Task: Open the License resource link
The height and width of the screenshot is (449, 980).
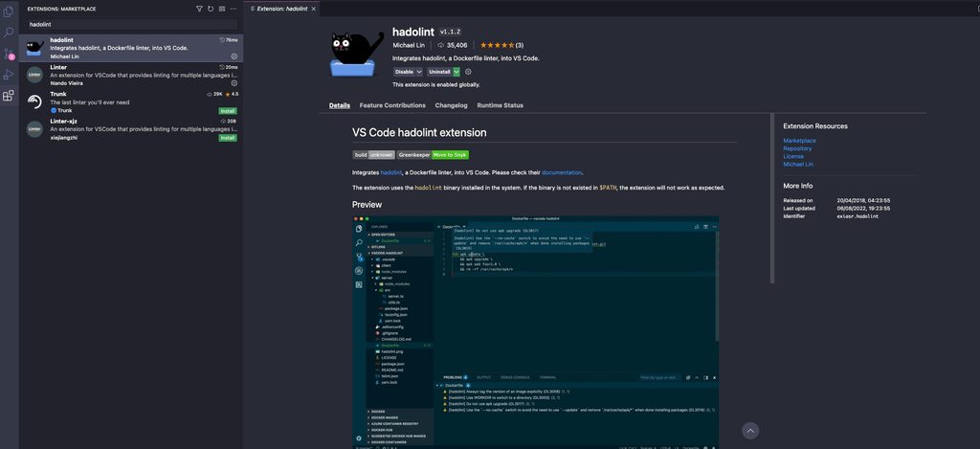Action: (793, 156)
